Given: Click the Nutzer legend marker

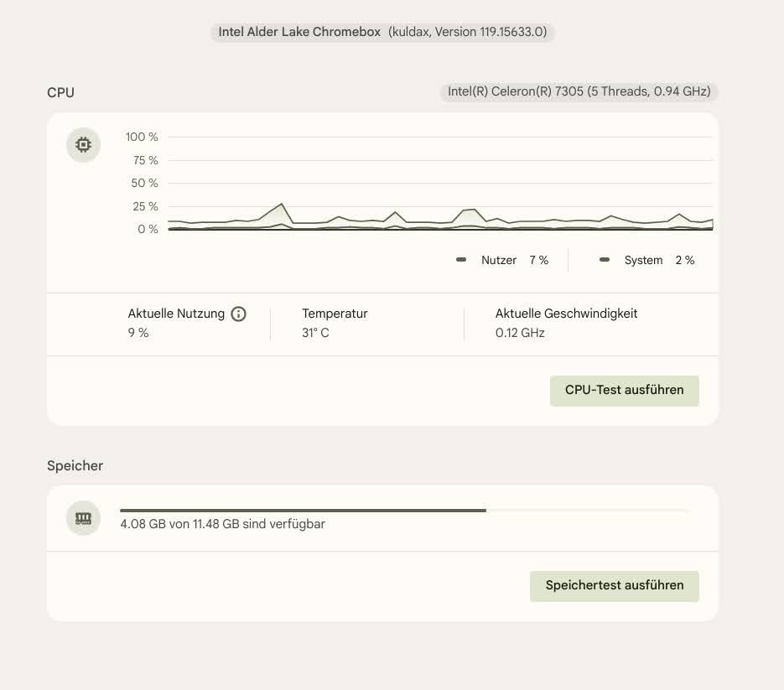Looking at the screenshot, I should pyautogui.click(x=461, y=260).
